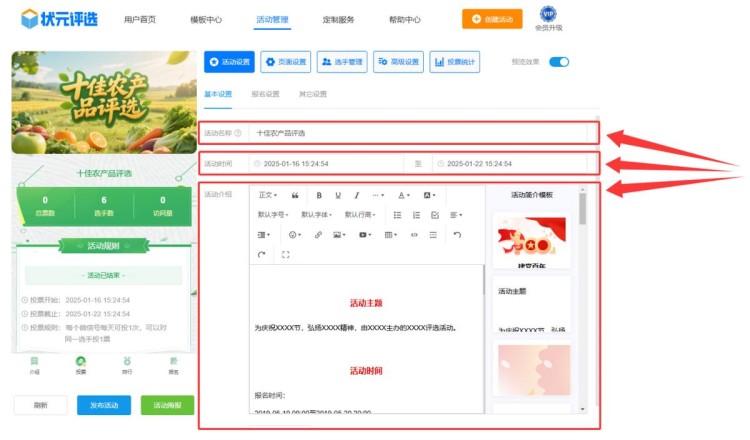Viewport: 750px width, 440px height.
Task: Toggle the 预览效果 switch
Action: pos(559,62)
